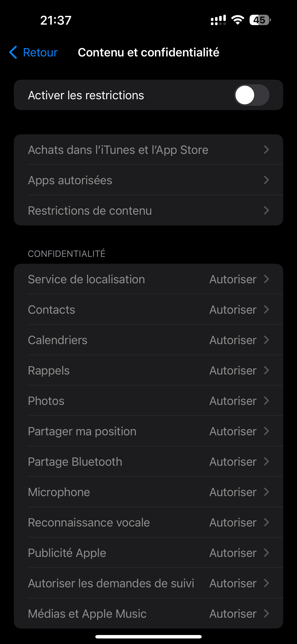
Task: Tap the chevron in the Microphone row
Action: point(266,492)
